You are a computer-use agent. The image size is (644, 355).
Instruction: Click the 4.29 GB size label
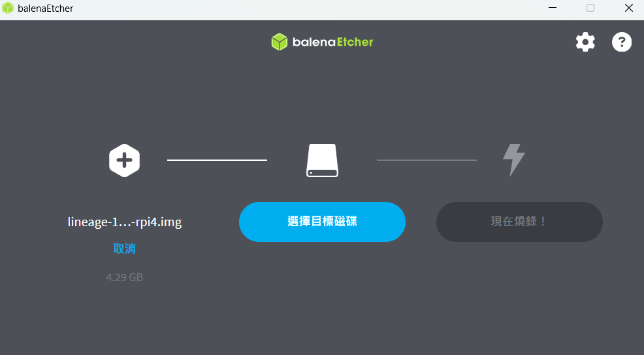pos(125,277)
